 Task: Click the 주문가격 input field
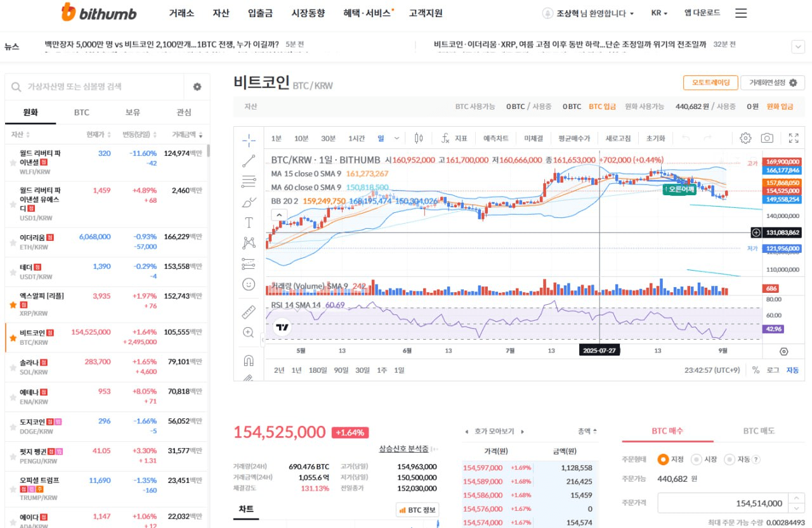tap(722, 503)
